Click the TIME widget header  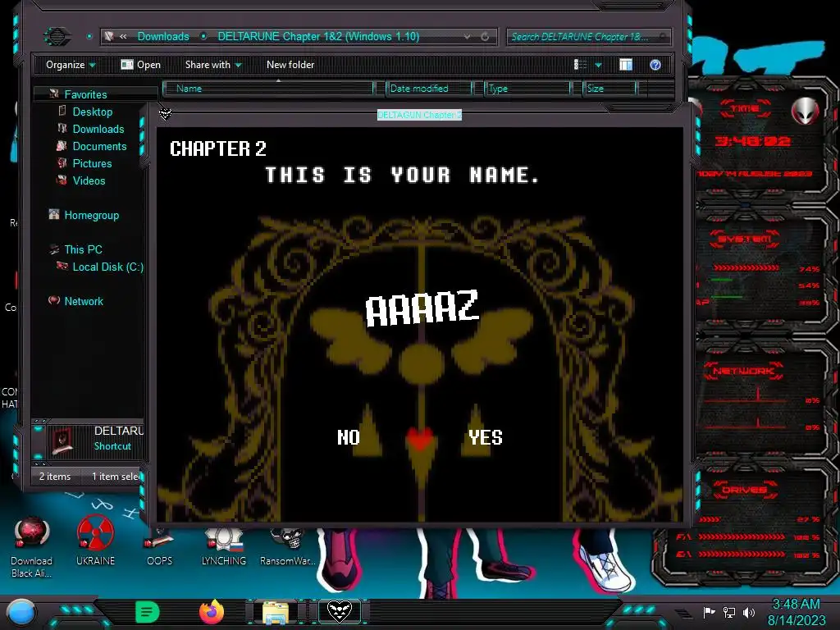(x=745, y=109)
